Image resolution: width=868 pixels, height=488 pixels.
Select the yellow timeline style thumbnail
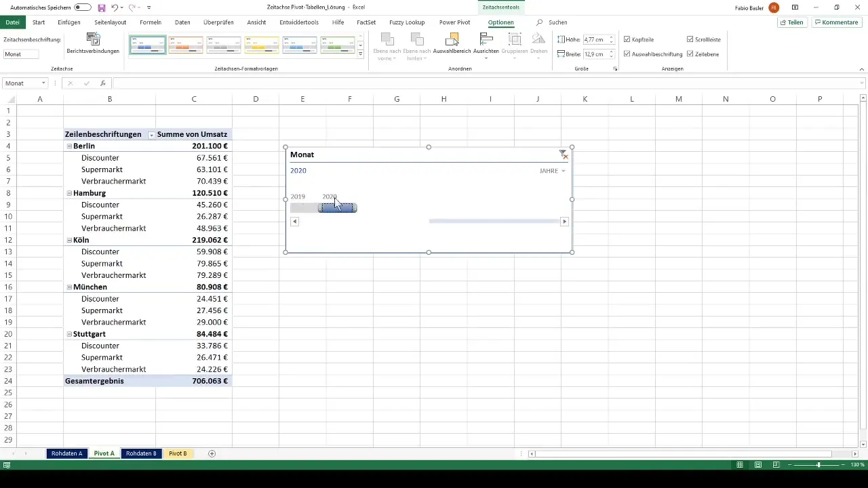pyautogui.click(x=262, y=45)
